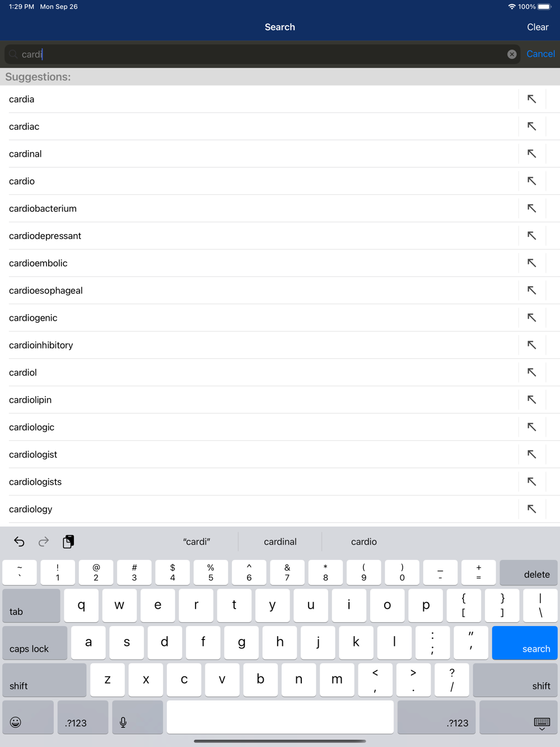This screenshot has width=560, height=747.
Task: Tap Clear in the top bar
Action: pyautogui.click(x=538, y=27)
